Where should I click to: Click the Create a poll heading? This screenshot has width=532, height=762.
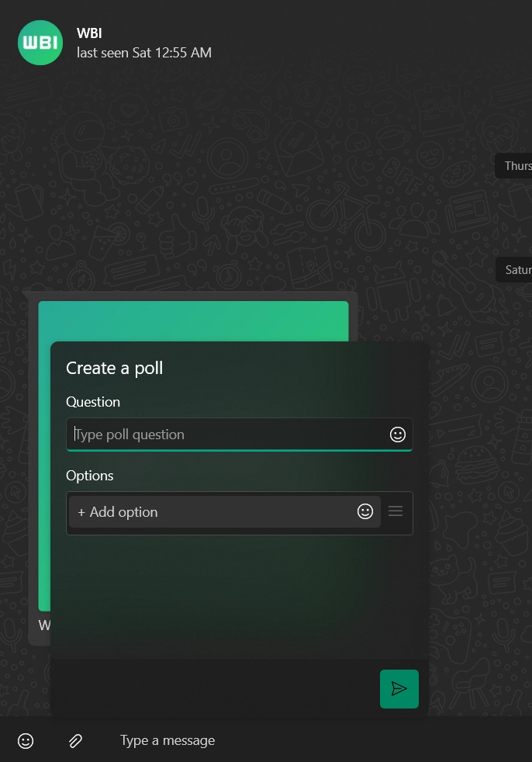(114, 368)
